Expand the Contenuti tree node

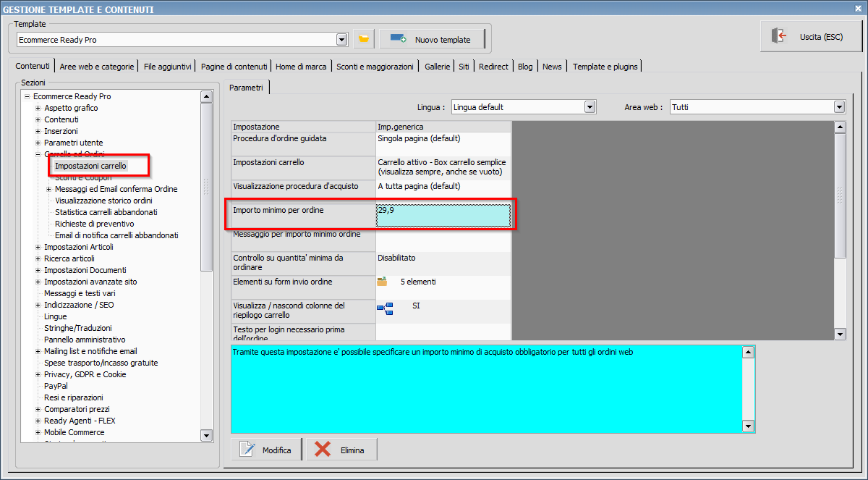(38, 119)
